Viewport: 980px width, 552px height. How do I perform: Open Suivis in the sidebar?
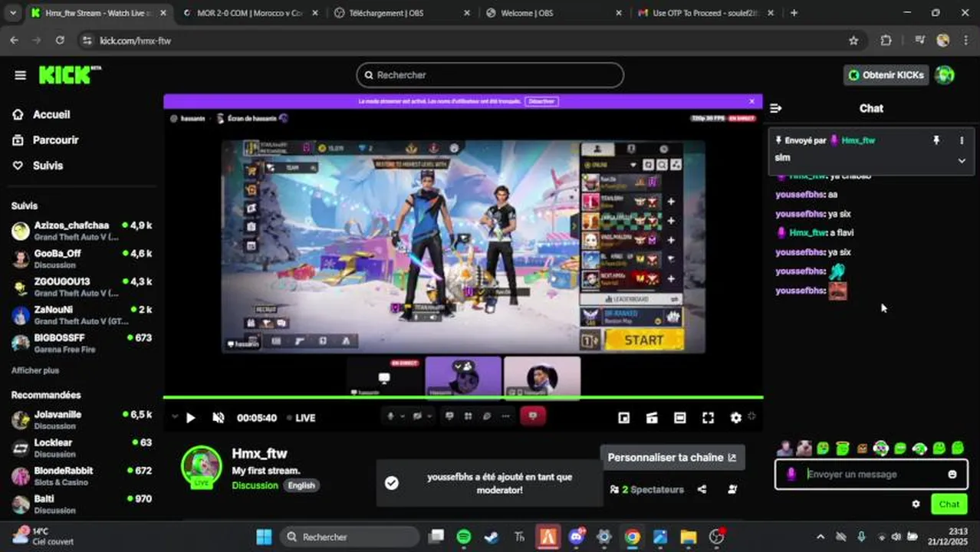tap(38, 166)
